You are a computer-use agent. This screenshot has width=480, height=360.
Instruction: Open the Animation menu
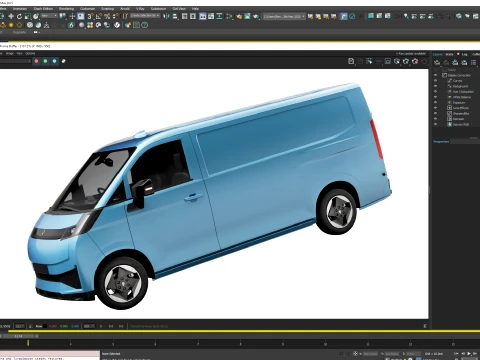(x=20, y=9)
